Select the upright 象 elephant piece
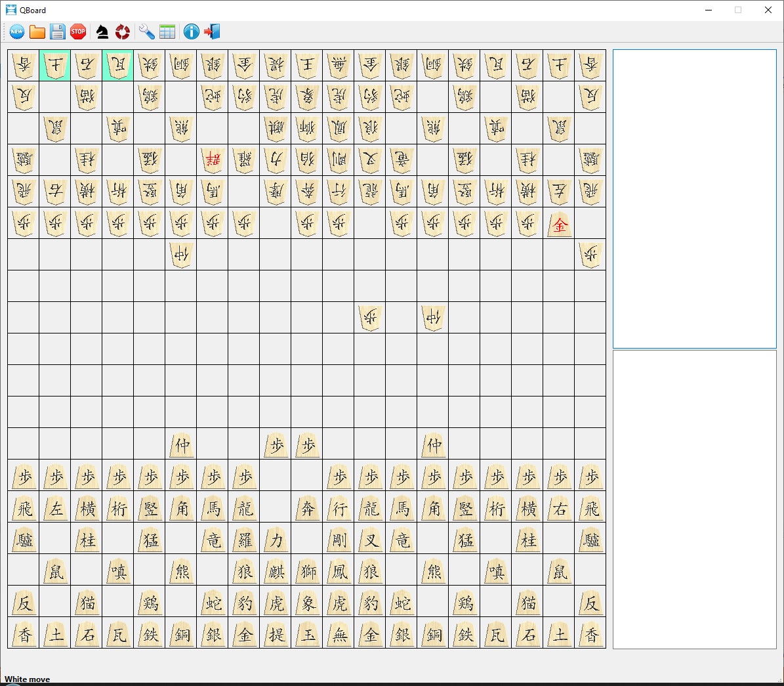784x686 pixels. 307,601
